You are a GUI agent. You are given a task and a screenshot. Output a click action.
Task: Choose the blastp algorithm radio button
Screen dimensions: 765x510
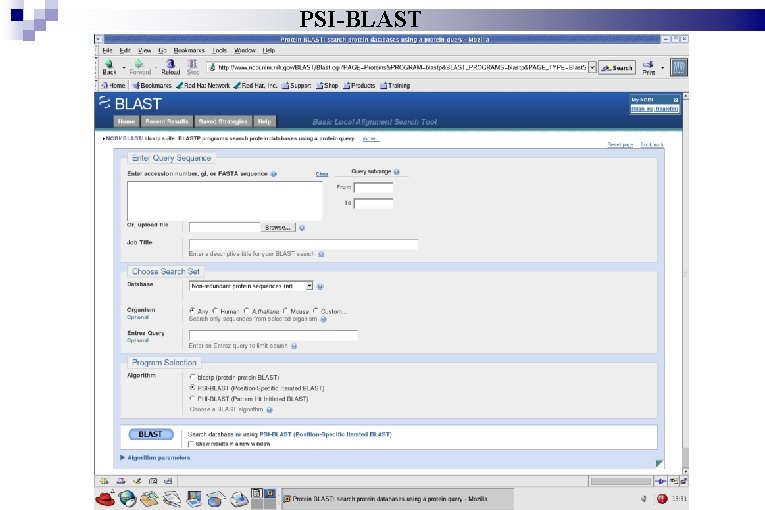[192, 377]
